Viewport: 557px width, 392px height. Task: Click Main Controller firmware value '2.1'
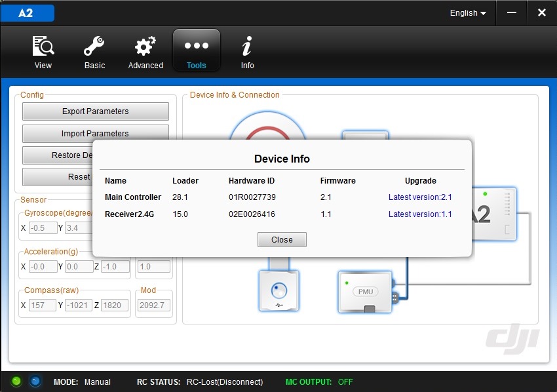[326, 197]
